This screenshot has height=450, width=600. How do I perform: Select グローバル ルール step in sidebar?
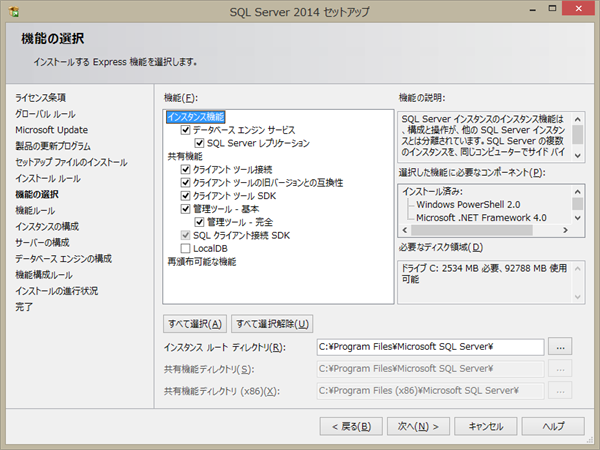click(x=46, y=114)
